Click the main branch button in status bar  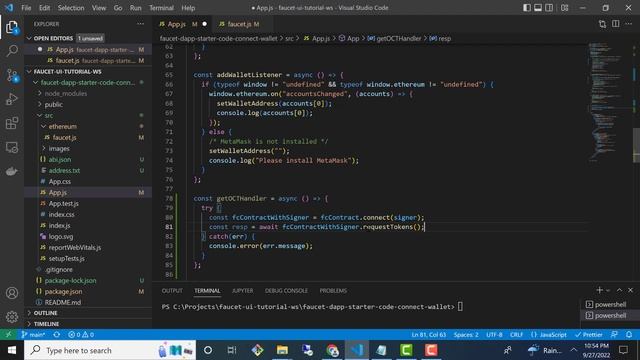coord(33,334)
